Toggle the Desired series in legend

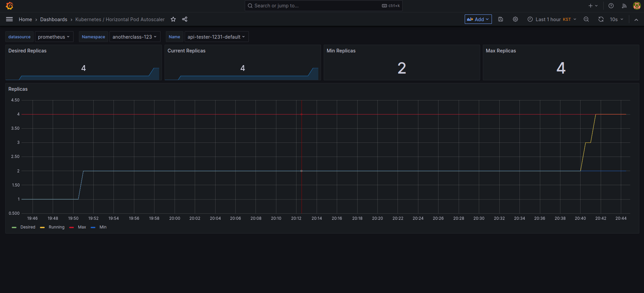point(28,227)
